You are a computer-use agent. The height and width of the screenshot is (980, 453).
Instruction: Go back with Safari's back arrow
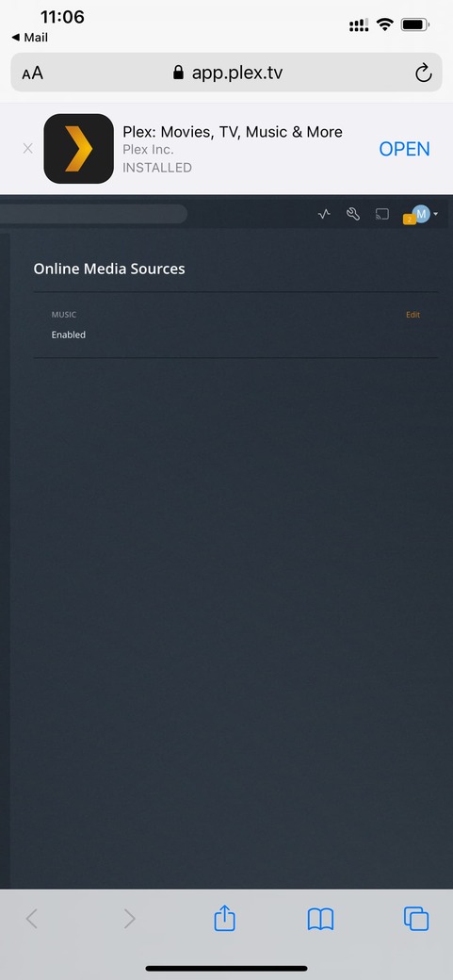tap(32, 919)
